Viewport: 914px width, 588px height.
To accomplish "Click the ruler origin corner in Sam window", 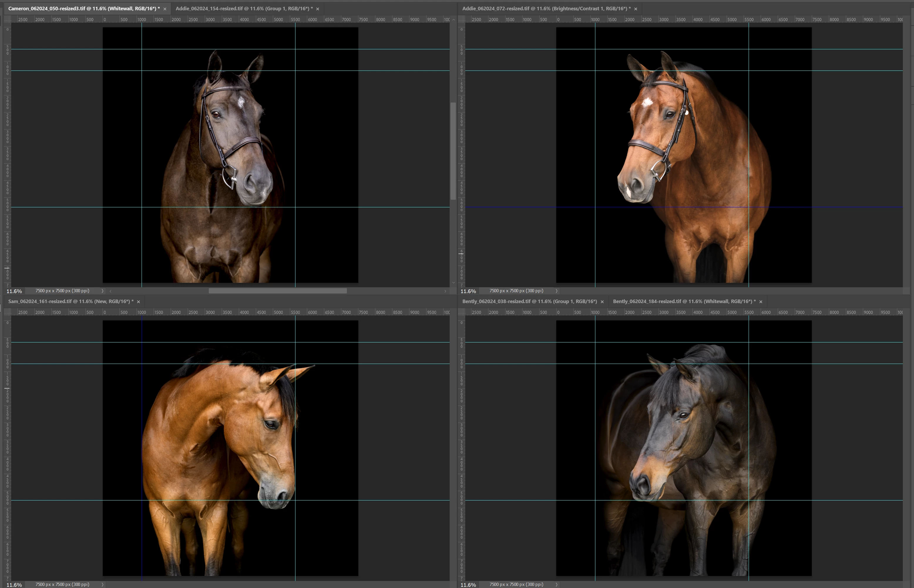I will (x=7, y=312).
